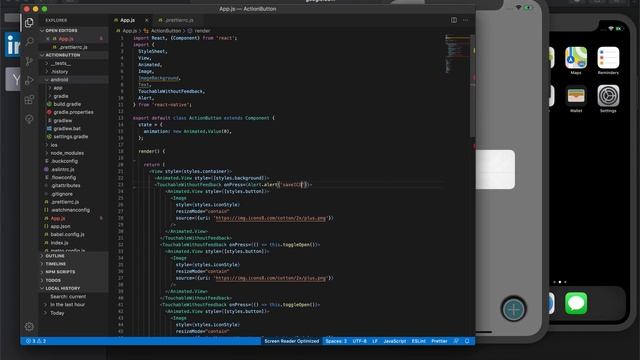
Task: Tap the round plus action button
Action: (x=513, y=309)
